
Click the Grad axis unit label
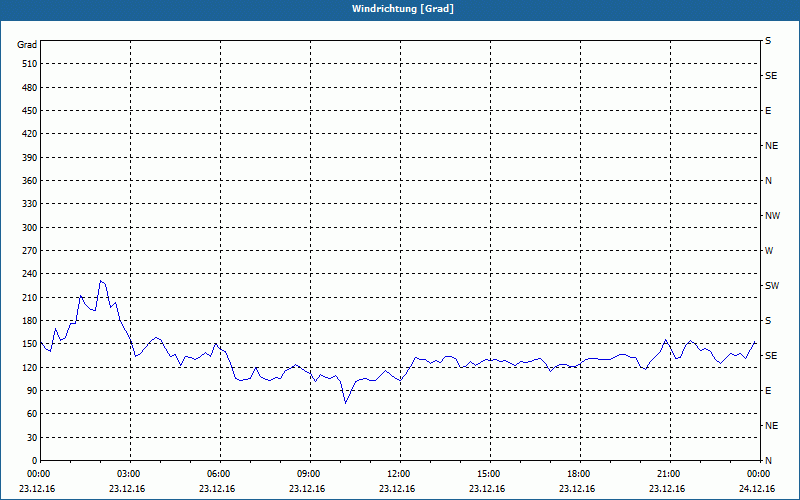[27, 45]
